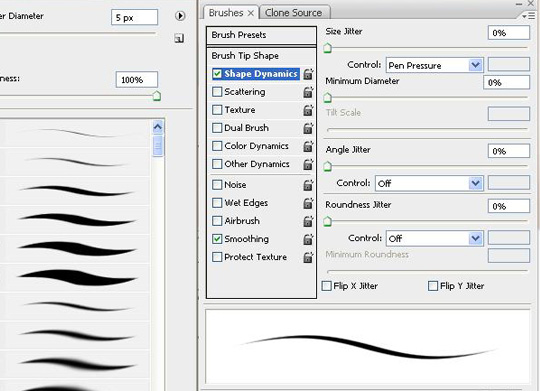Select the Shape Dynamics label
540x391 pixels.
click(261, 74)
